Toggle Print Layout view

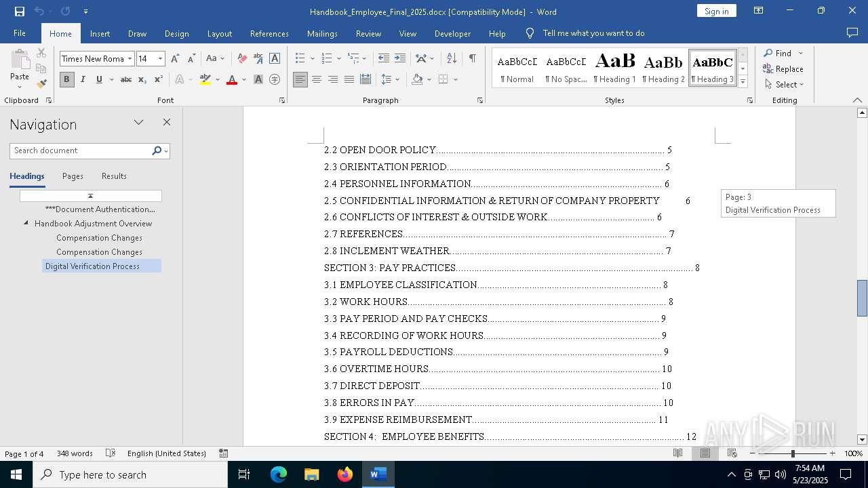705,453
